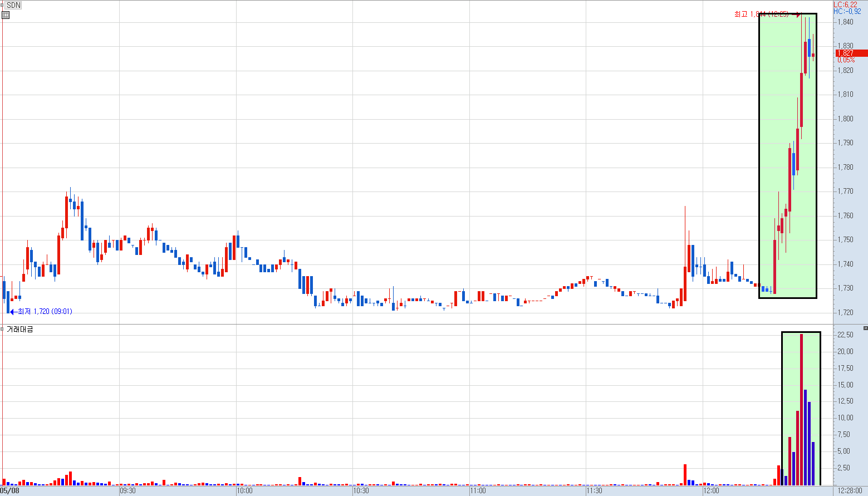Screen dimensions: 868x496
Task: Click the 22,50 label on the volume axis
Action: pyautogui.click(x=844, y=335)
